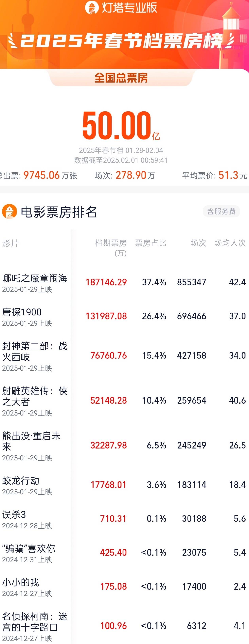Tap the 2025年春节档票房榜 banner title
Image resolution: width=249 pixels, height=644 pixels.
121,40
